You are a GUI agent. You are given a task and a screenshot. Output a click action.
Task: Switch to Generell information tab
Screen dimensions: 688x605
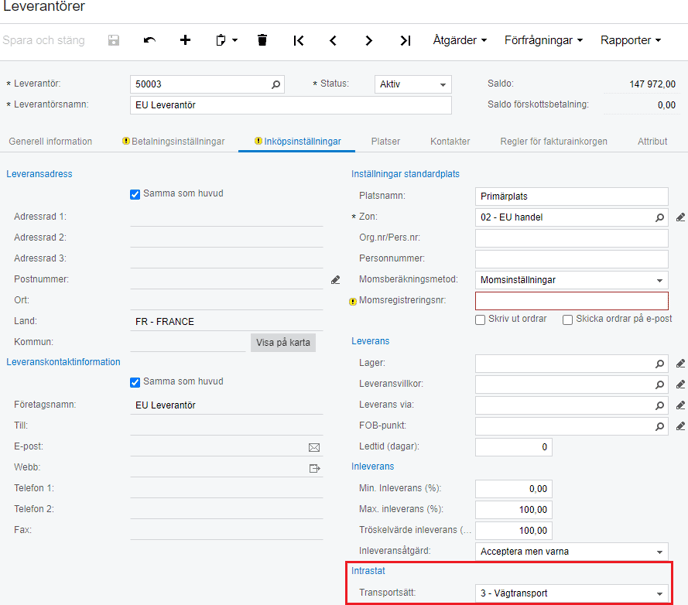tap(50, 142)
